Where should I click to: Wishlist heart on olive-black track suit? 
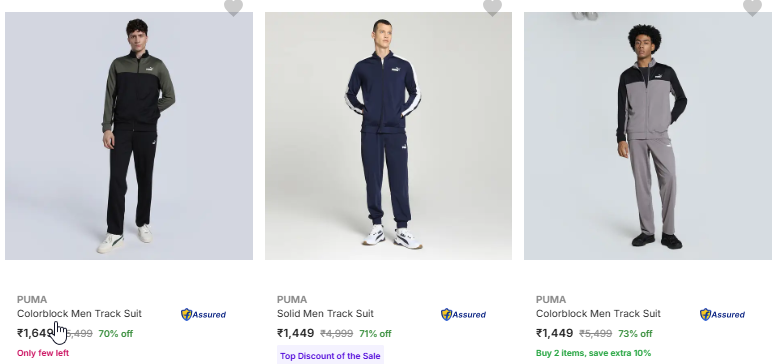coord(233,7)
